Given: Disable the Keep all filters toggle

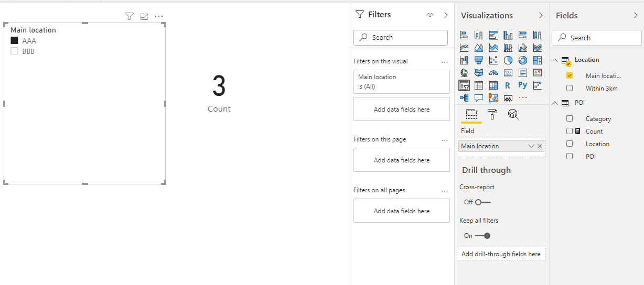Looking at the screenshot, I should [482, 236].
